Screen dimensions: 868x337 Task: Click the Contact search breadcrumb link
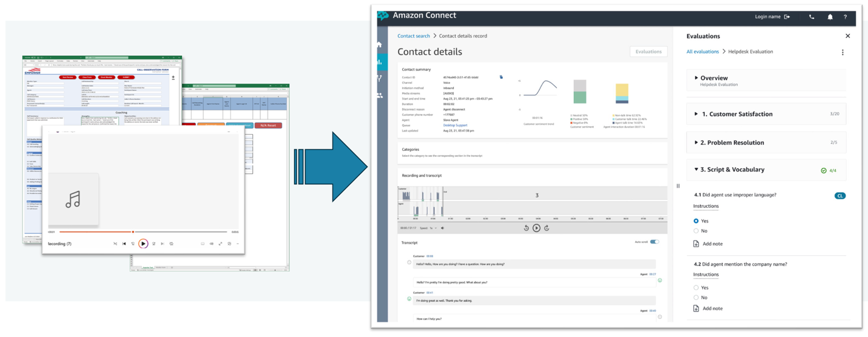coord(414,36)
